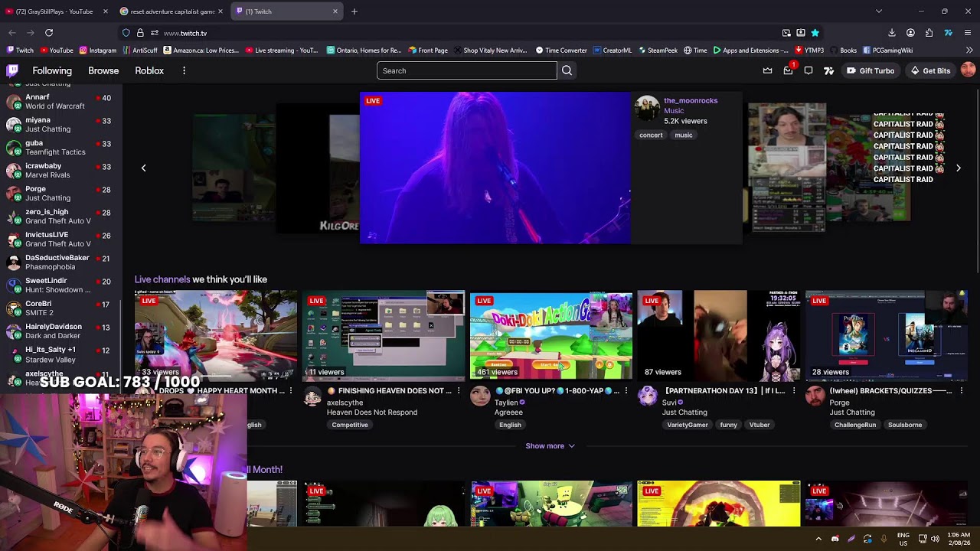Click the install-app icon in address bar
The image size is (980, 551).
click(x=800, y=33)
